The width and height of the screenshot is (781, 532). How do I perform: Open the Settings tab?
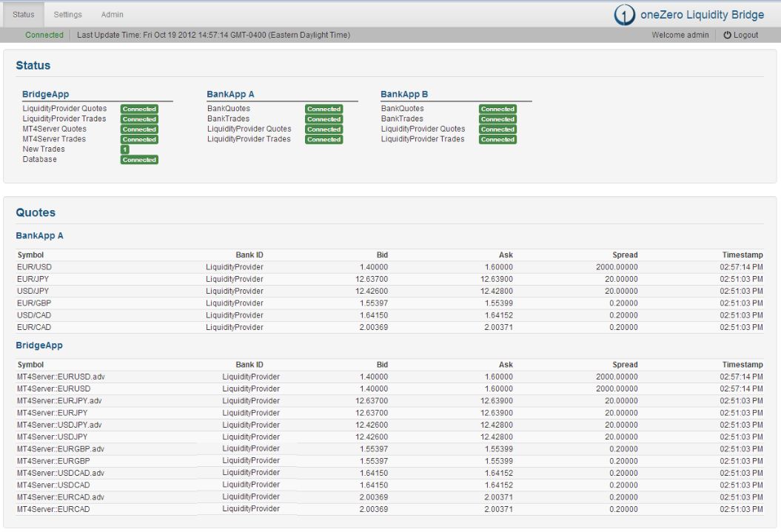[x=68, y=15]
